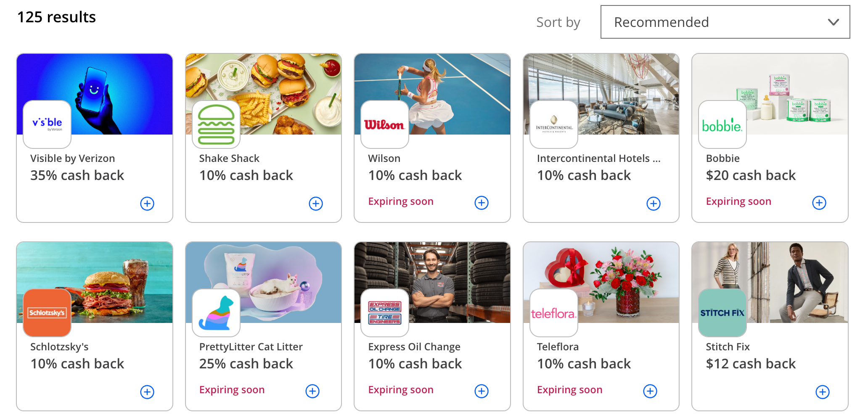Add the Shake Shack offer with plus icon

pos(316,204)
